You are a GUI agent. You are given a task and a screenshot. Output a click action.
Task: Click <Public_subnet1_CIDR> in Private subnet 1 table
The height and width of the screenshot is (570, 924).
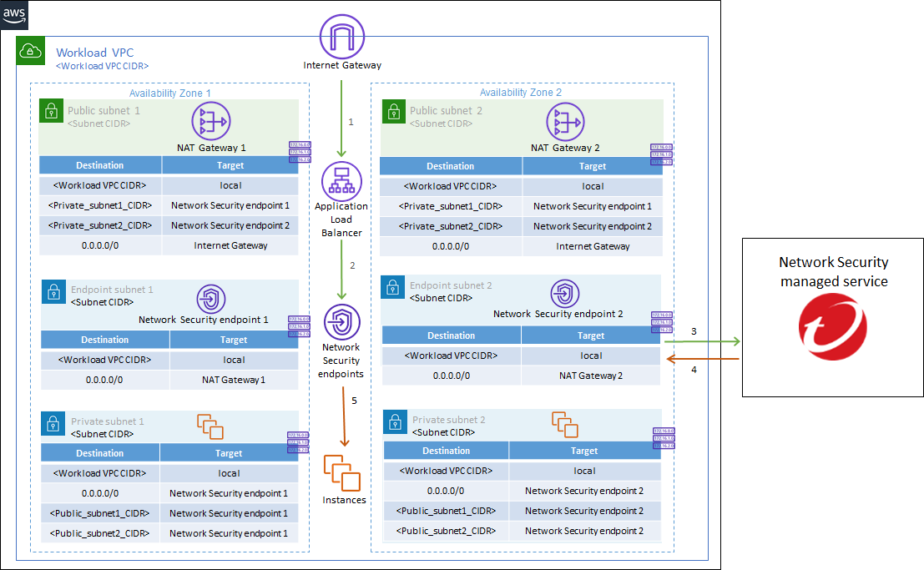(99, 513)
